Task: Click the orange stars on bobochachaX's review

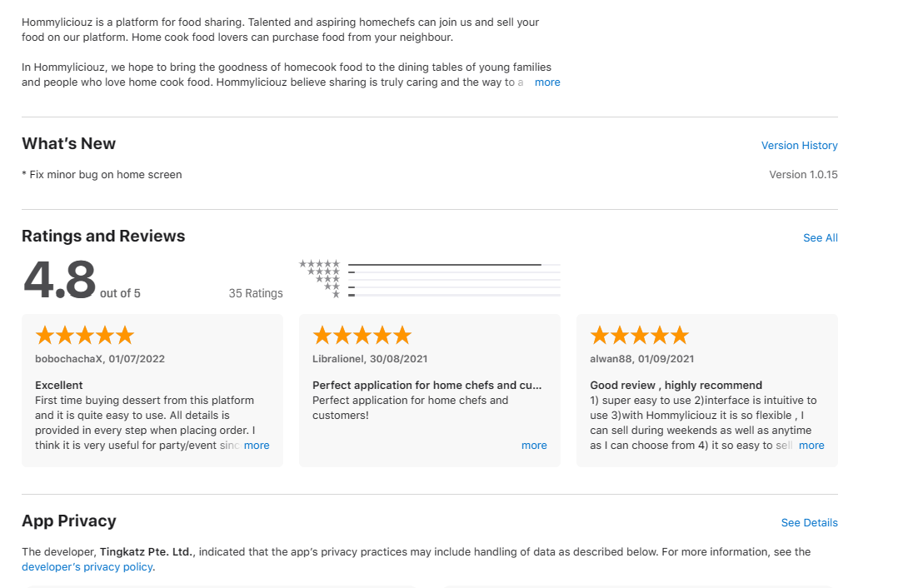Action: point(84,336)
